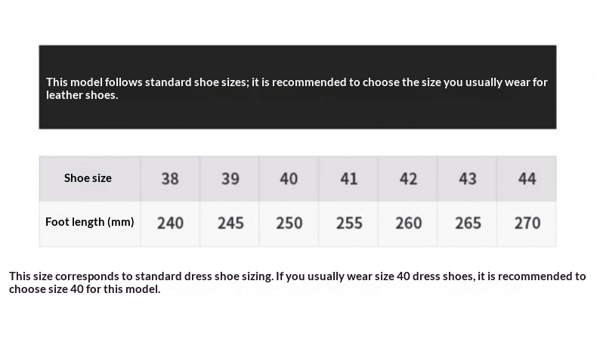Choose shoe size 44 in the table

(527, 178)
